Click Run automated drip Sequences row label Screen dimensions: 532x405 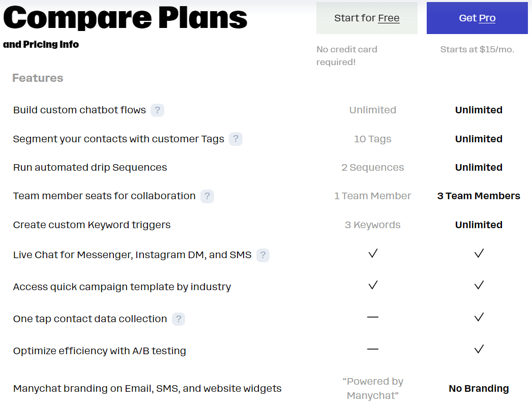pyautogui.click(x=90, y=167)
